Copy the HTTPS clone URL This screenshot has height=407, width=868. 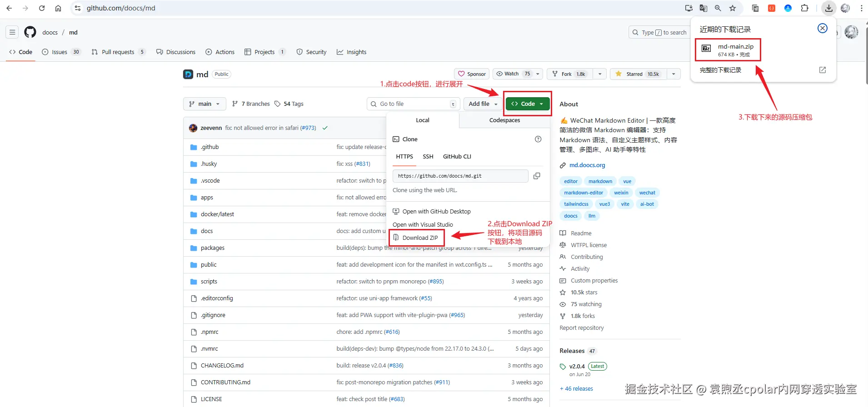tap(537, 176)
